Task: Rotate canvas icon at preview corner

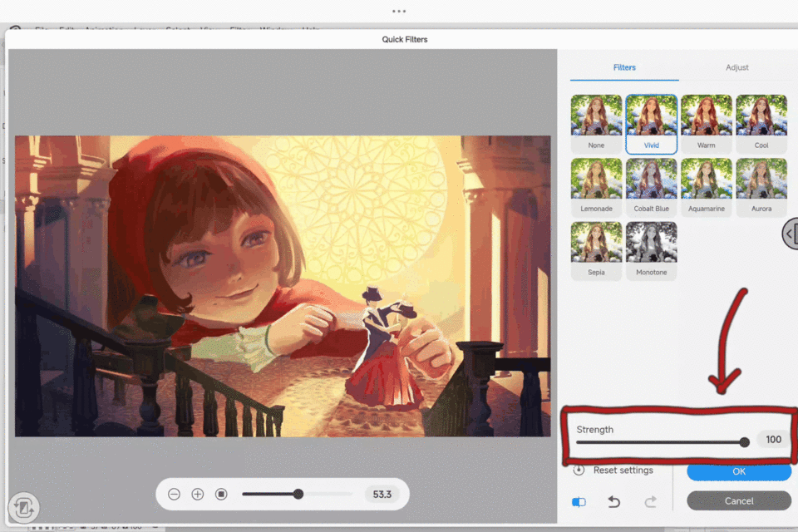Action: [23, 507]
